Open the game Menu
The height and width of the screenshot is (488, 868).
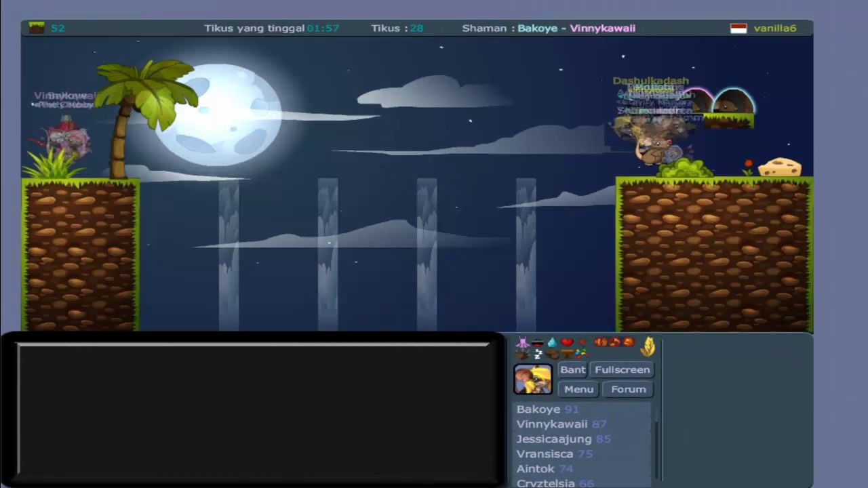578,389
